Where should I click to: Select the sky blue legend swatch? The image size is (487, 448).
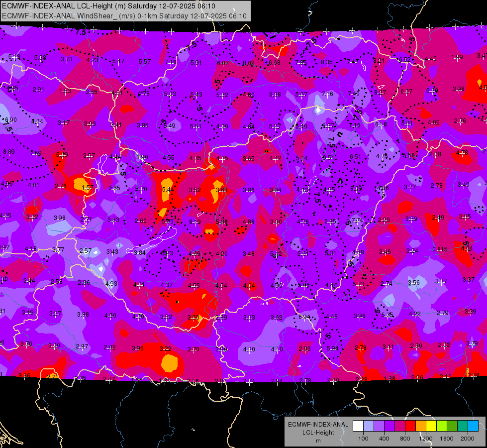[x=473, y=426]
